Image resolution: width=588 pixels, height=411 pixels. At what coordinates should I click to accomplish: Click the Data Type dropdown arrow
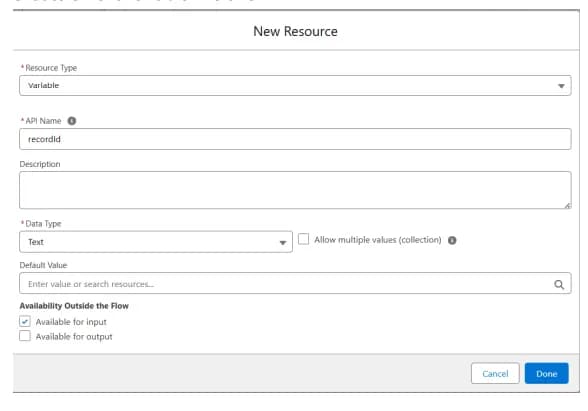(283, 243)
